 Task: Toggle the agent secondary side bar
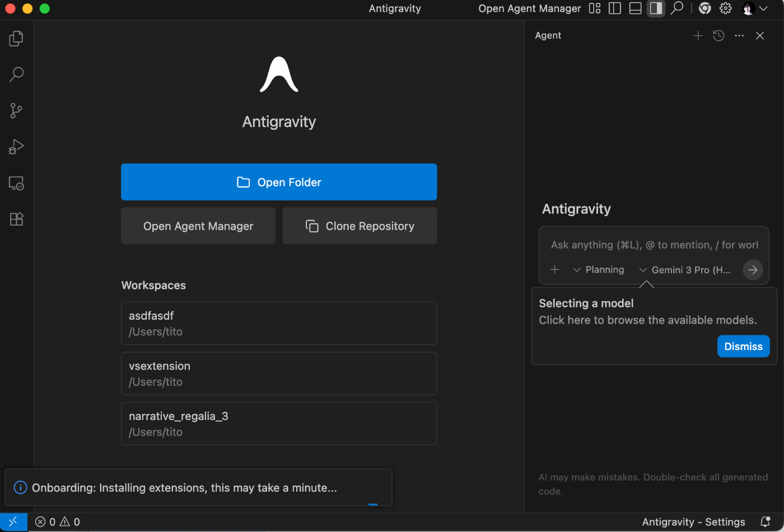point(656,8)
